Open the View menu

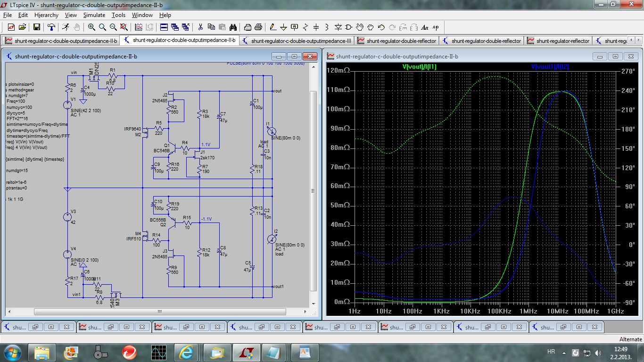[x=71, y=15]
